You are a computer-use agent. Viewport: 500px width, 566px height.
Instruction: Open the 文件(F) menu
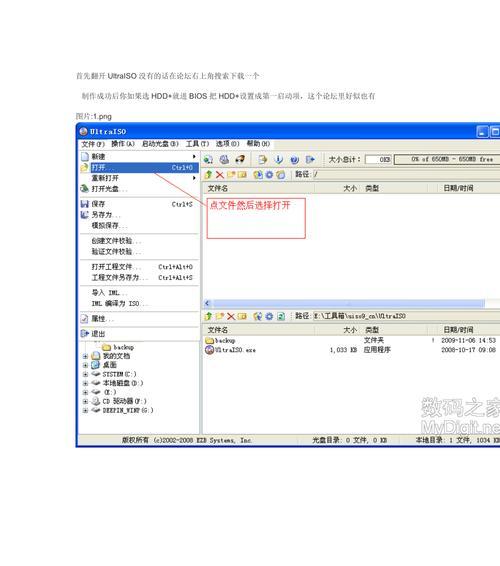93,144
